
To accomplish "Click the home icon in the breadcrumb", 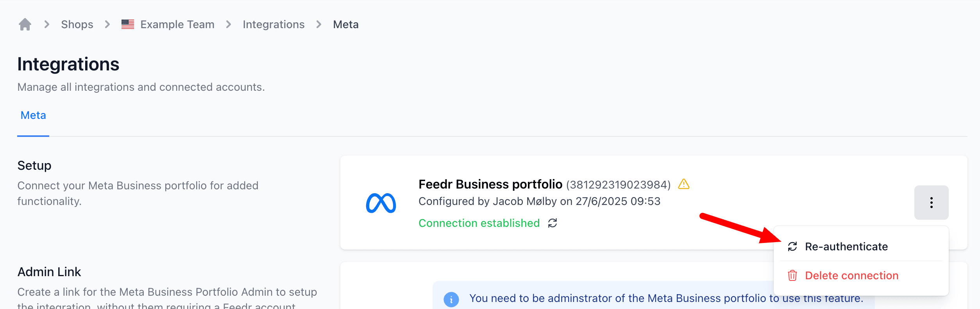I will point(25,24).
